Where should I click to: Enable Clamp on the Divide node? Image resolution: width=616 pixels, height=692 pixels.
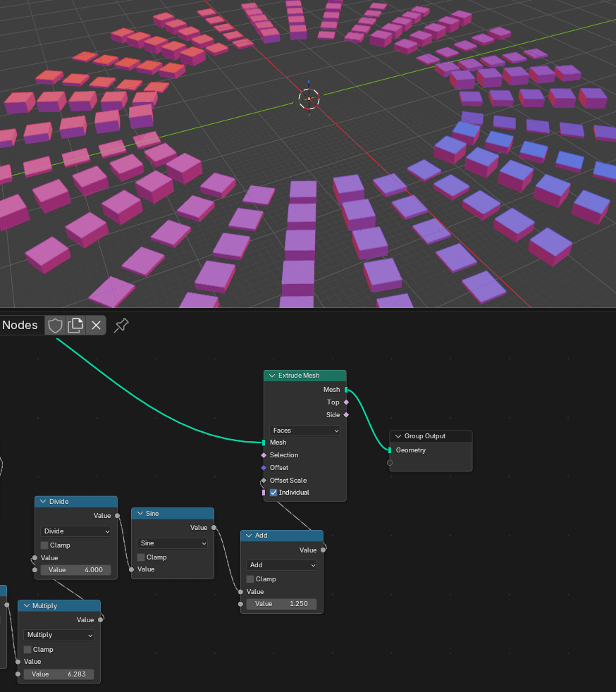(x=44, y=545)
